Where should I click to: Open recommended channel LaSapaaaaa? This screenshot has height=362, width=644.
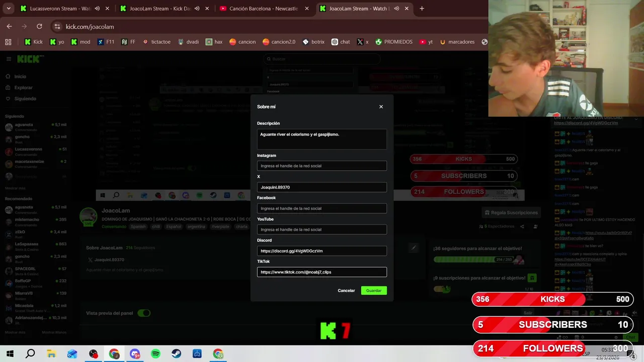click(35, 246)
